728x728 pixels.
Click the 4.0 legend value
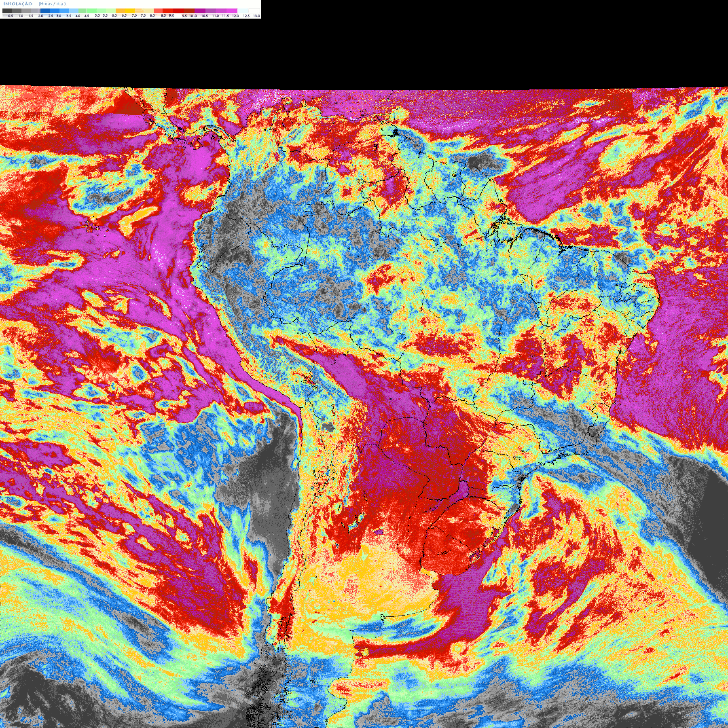coord(78,16)
